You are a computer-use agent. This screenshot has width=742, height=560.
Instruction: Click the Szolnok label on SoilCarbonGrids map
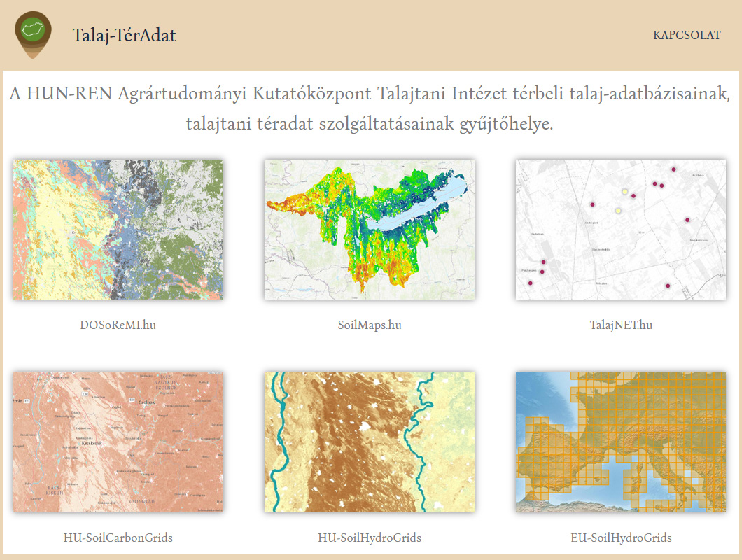pyautogui.click(x=147, y=402)
